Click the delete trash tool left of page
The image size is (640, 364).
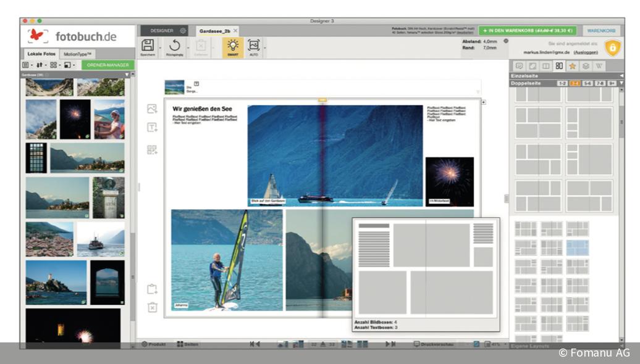click(x=152, y=307)
